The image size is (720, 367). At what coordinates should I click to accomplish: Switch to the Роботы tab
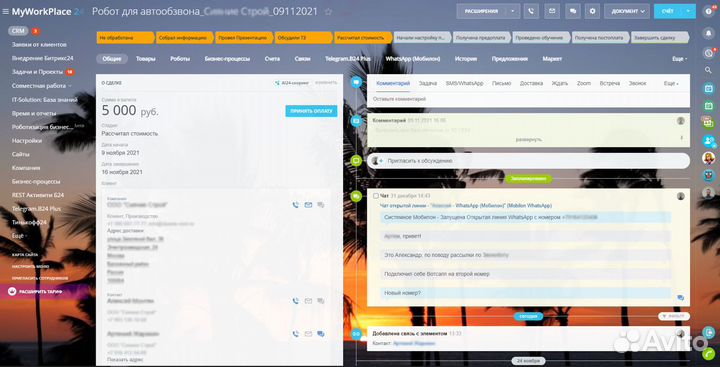click(x=180, y=59)
